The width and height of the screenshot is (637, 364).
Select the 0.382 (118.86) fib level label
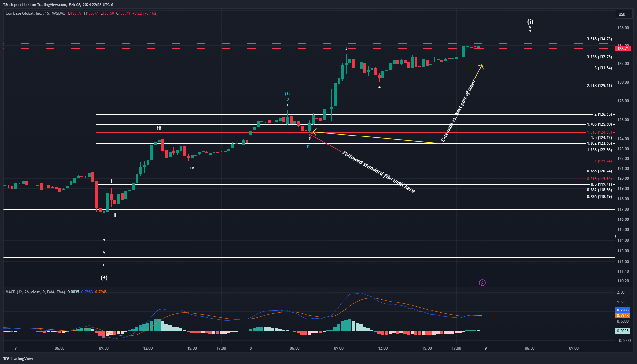coord(599,190)
